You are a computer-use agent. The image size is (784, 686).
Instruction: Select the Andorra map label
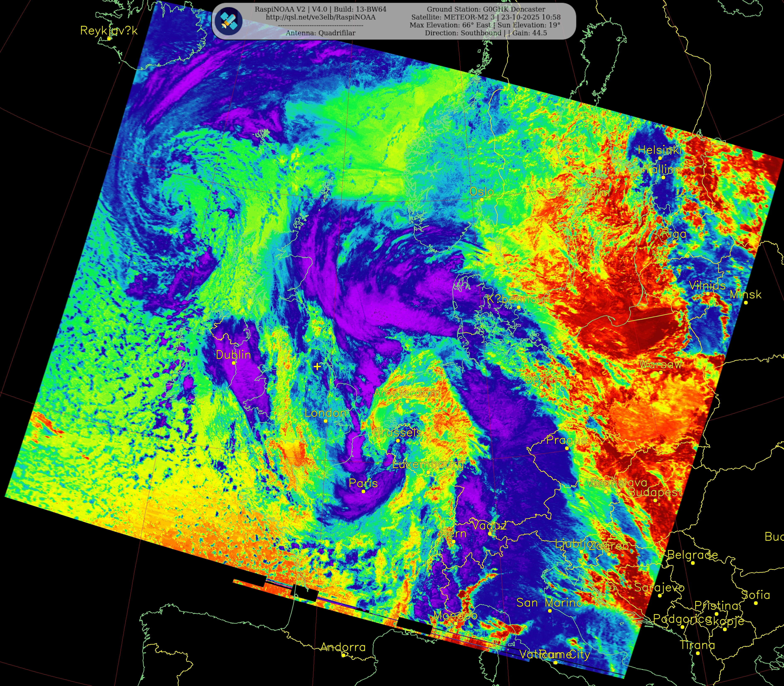tap(343, 647)
